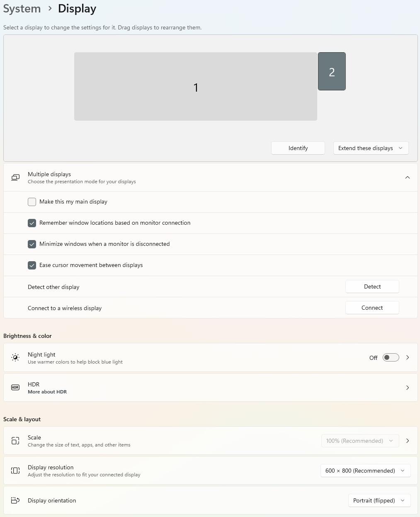
Task: Open HDR settings via right chevron
Action: tap(407, 388)
